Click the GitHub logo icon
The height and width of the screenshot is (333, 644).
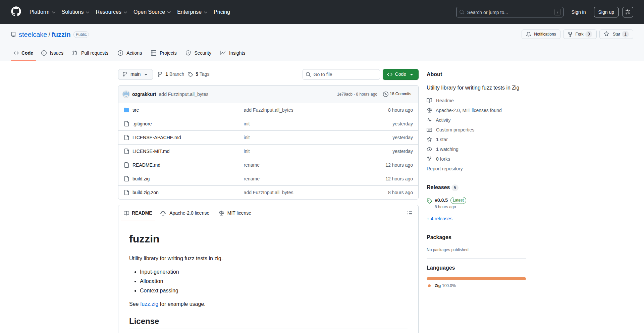(x=16, y=12)
